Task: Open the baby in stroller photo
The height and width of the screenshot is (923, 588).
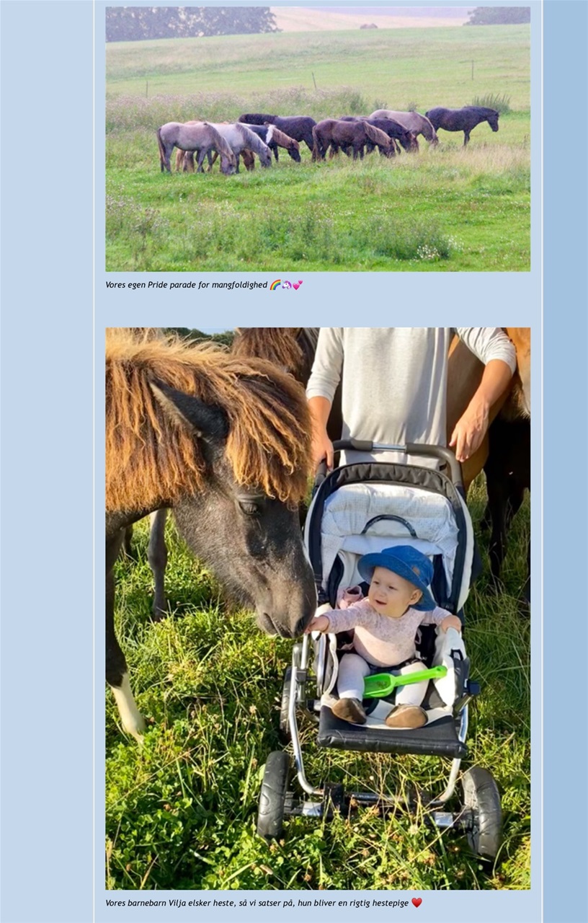Action: click(318, 609)
